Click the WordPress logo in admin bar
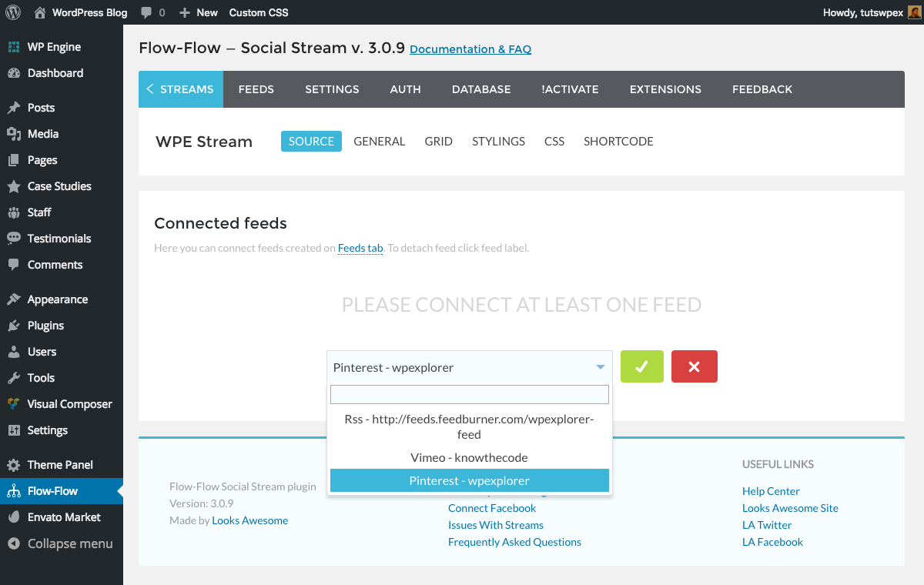The width and height of the screenshot is (924, 585). click(x=13, y=12)
